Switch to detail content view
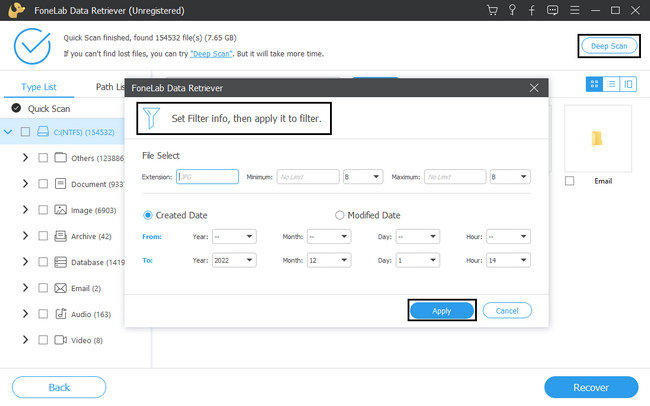This screenshot has width=650, height=406. (628, 84)
